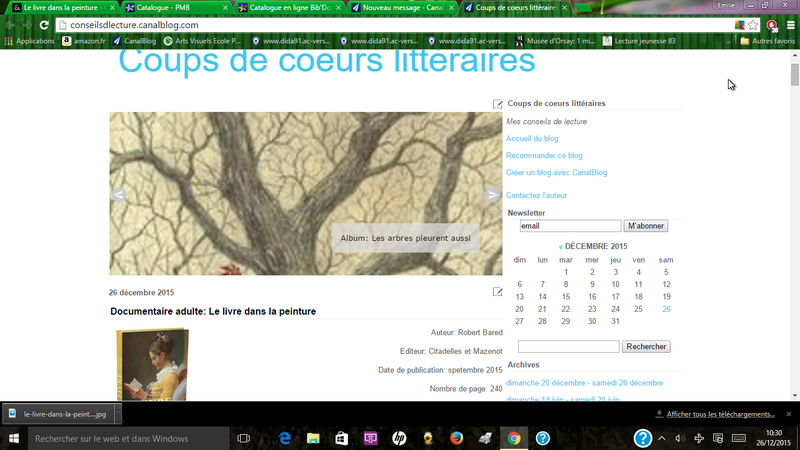Open the CanalBlog bookmark
The height and width of the screenshot is (450, 800).
135,41
